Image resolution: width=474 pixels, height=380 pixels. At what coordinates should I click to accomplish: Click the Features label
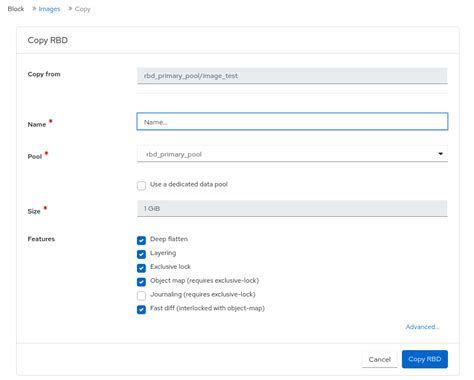click(x=41, y=239)
